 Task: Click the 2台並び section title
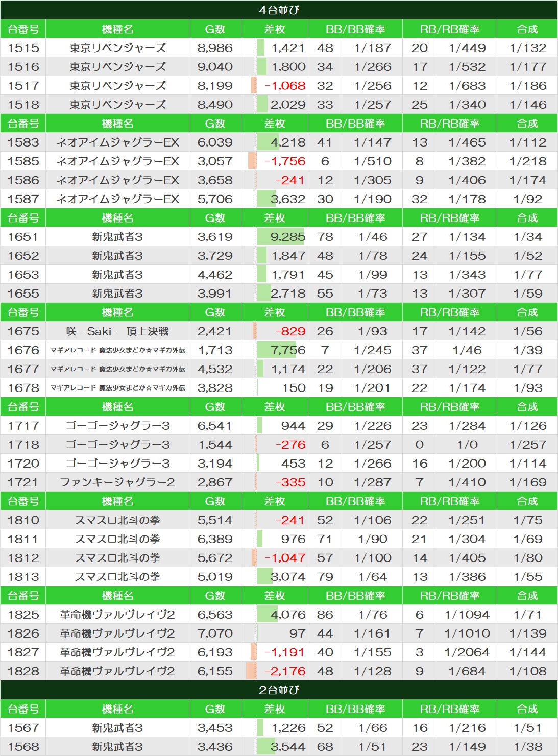coord(279,690)
